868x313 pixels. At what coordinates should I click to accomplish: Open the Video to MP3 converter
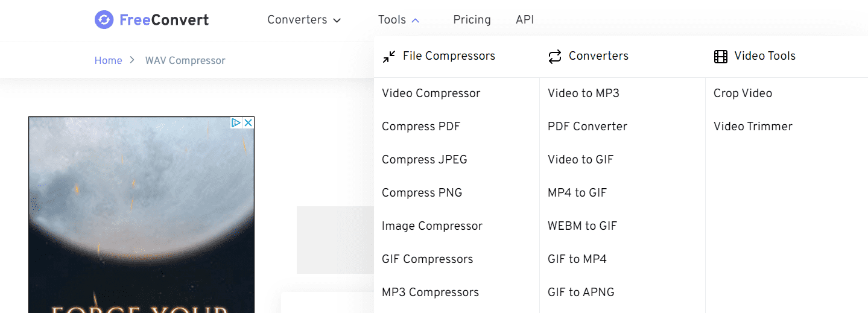click(583, 93)
